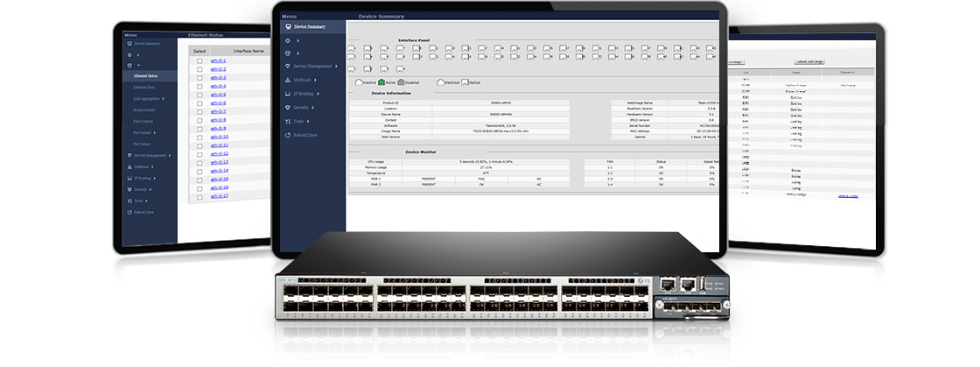The image size is (980, 367).
Task: Click the upload image button on right tablet
Action: [x=809, y=62]
